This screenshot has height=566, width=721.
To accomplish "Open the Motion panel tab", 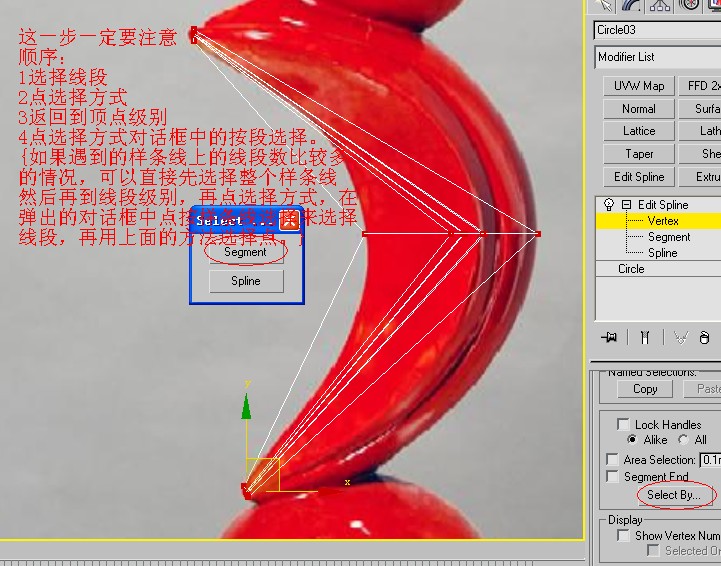I will coord(688,5).
